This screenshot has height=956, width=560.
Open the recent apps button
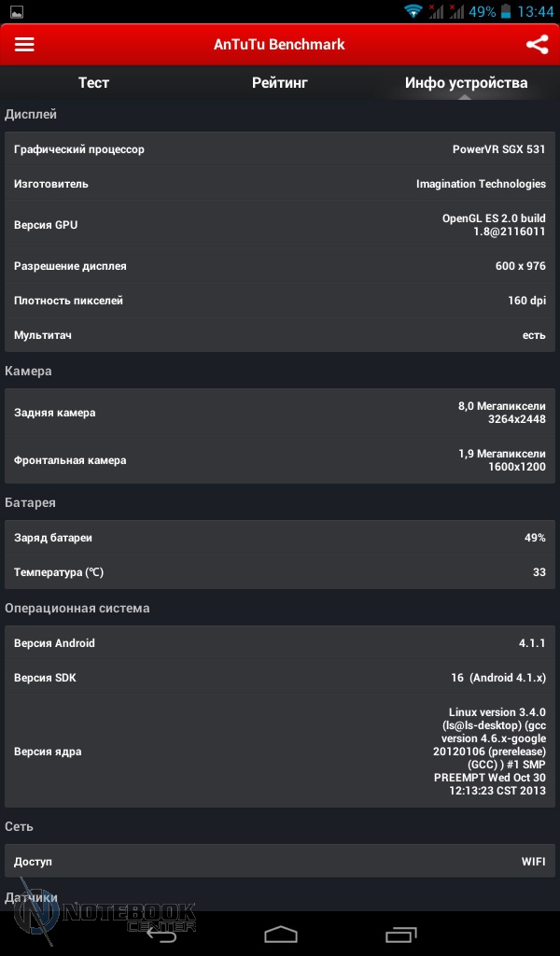click(x=400, y=934)
